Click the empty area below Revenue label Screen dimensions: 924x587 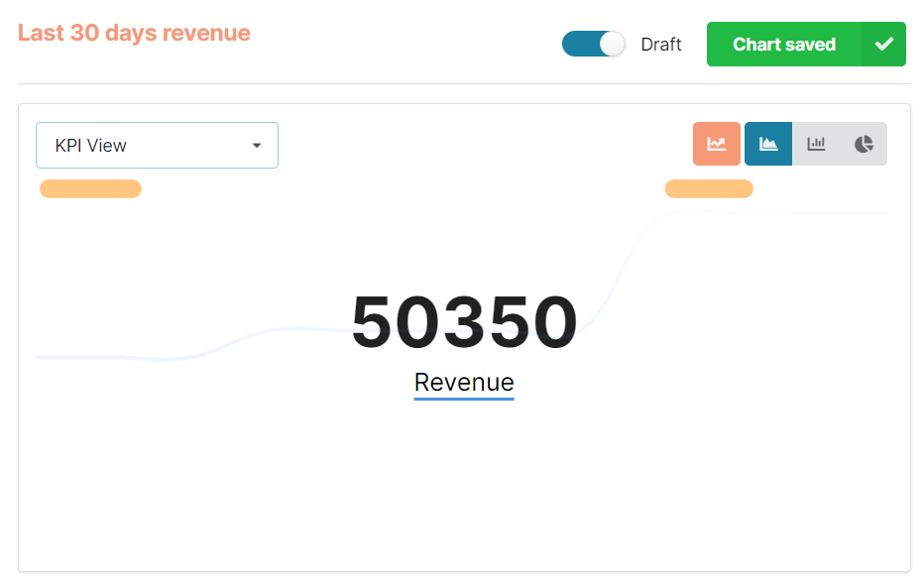[464, 486]
